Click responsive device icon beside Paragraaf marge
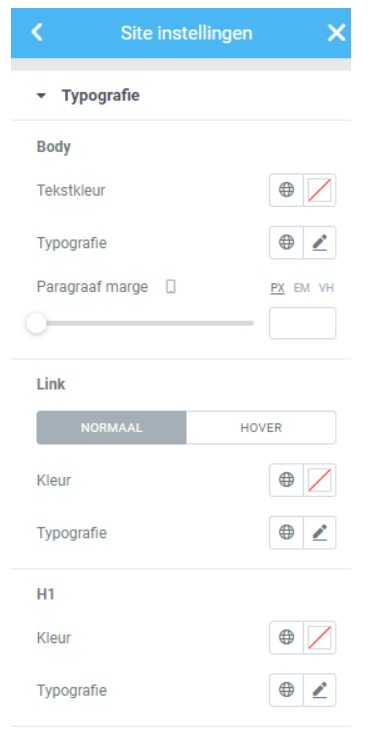The image size is (368, 733). 171,287
